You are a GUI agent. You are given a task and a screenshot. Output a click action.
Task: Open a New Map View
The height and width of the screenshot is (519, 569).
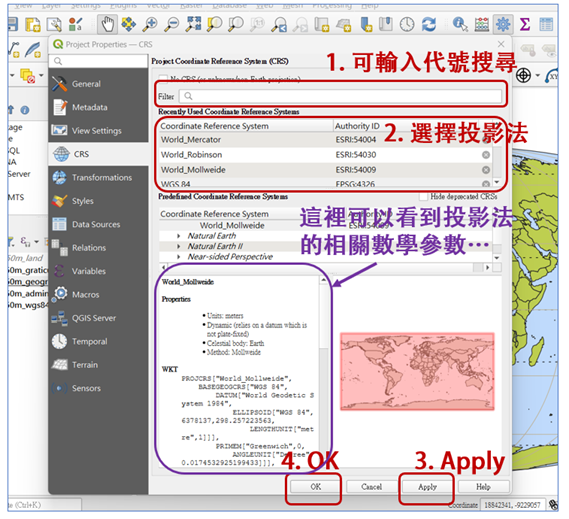point(322,25)
